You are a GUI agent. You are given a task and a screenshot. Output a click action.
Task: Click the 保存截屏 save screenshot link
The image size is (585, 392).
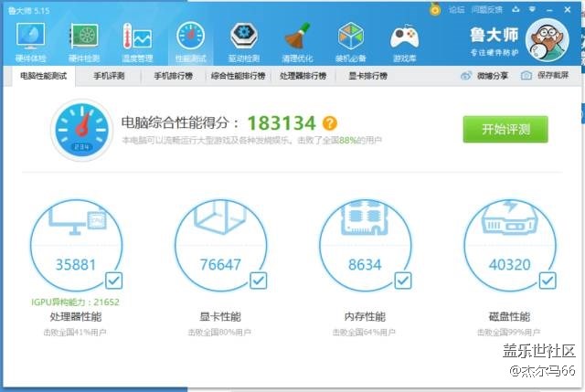click(x=545, y=76)
